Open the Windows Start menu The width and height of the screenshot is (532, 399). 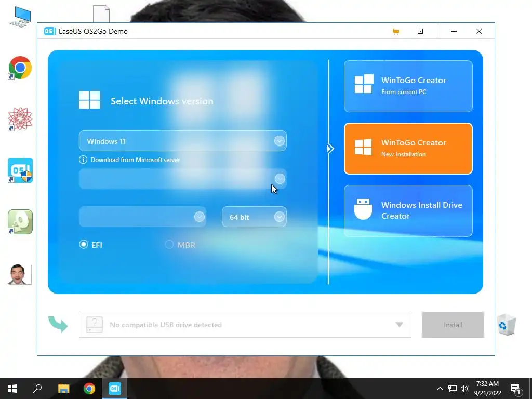pos(12,389)
